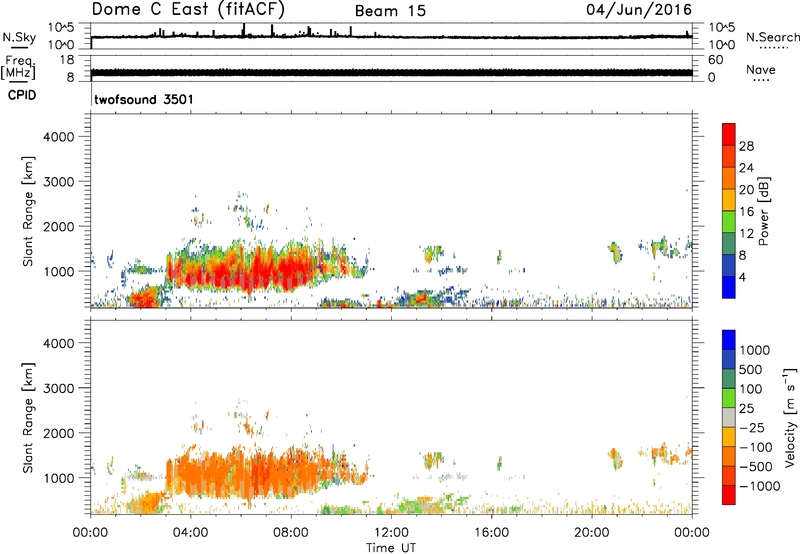Click the 'Beam 15' heading
Screen dimensions: 800x554
pyautogui.click(x=390, y=11)
